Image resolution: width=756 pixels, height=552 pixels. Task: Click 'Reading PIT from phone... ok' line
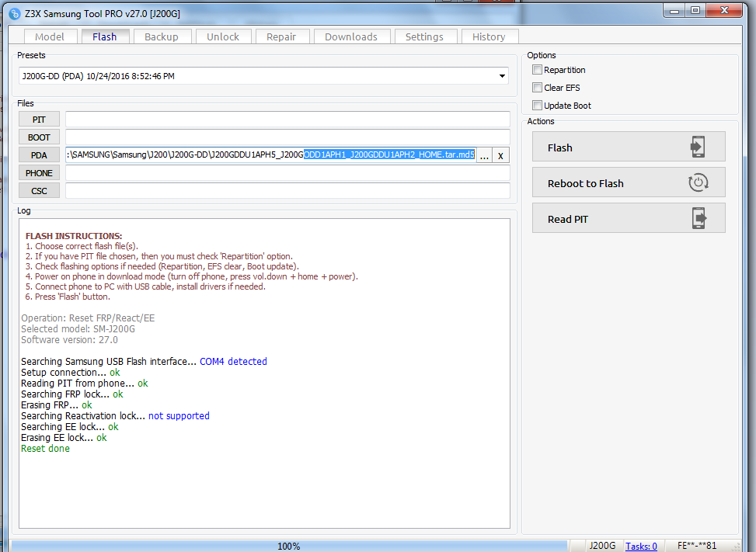[x=85, y=384]
